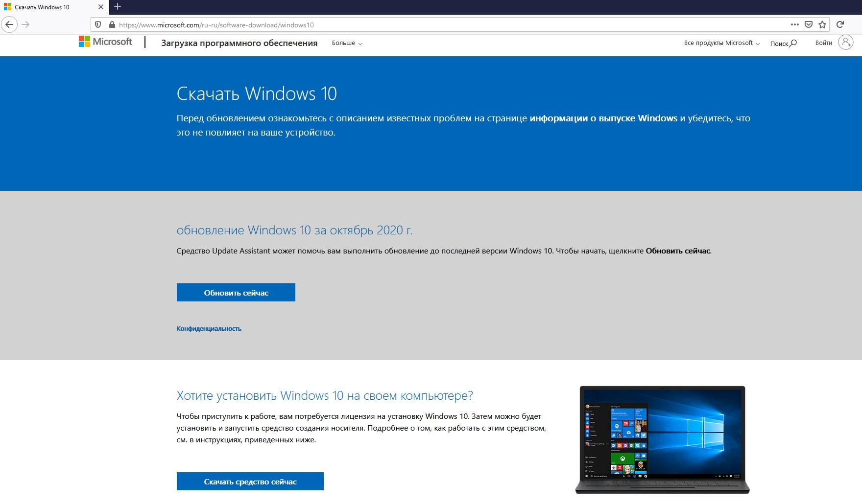Click 'Войти' sign-in link
Viewport: 862px width, 504px height.
(x=824, y=43)
